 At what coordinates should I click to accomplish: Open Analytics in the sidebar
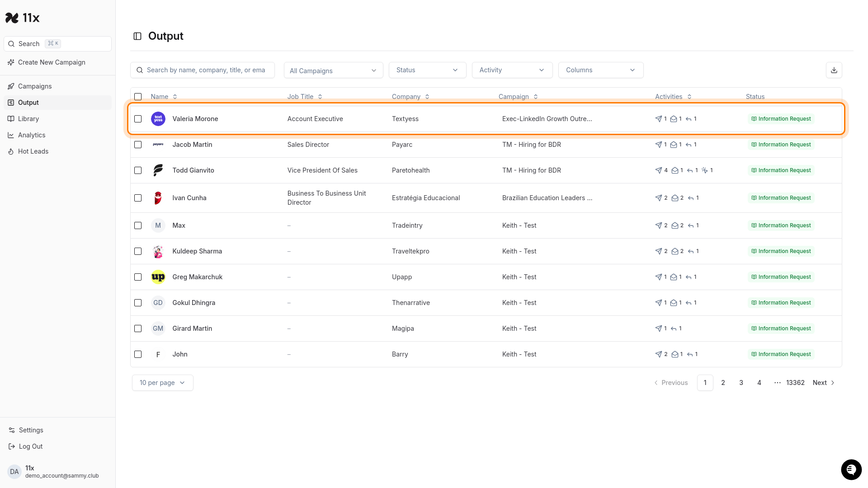tap(57, 135)
